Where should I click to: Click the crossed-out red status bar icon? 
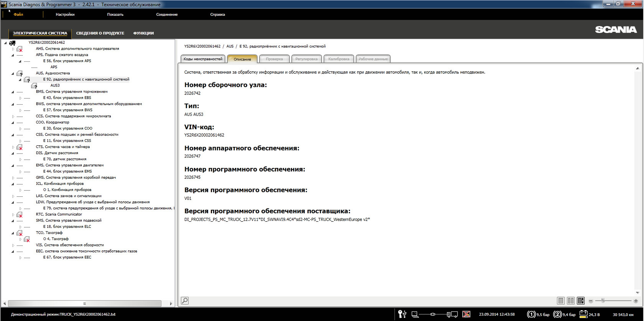[466, 314]
